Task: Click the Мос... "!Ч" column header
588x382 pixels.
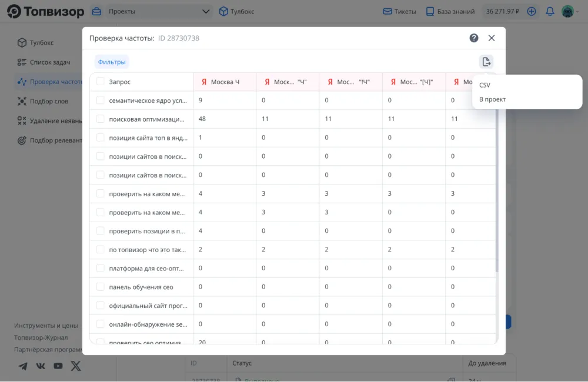Action: (x=350, y=82)
